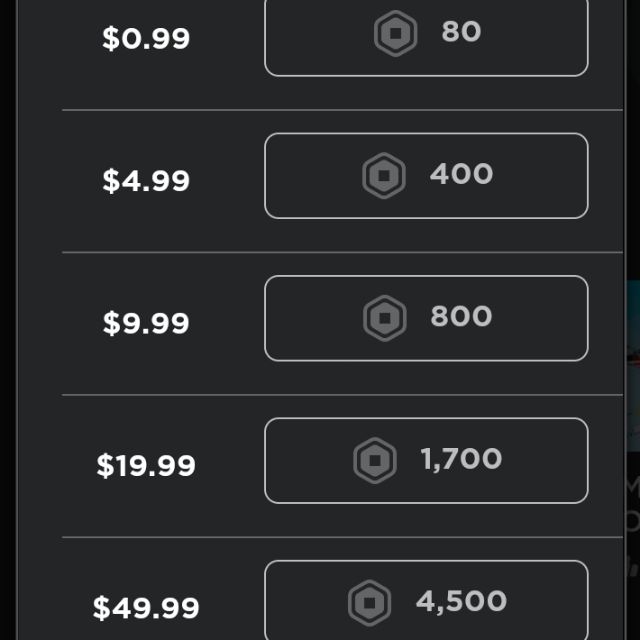Choose the 1,700 Robux package button
The width and height of the screenshot is (640, 640).
point(426,461)
